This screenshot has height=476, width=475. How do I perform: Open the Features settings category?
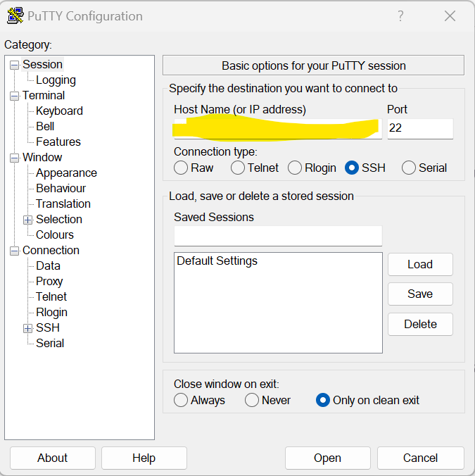58,142
